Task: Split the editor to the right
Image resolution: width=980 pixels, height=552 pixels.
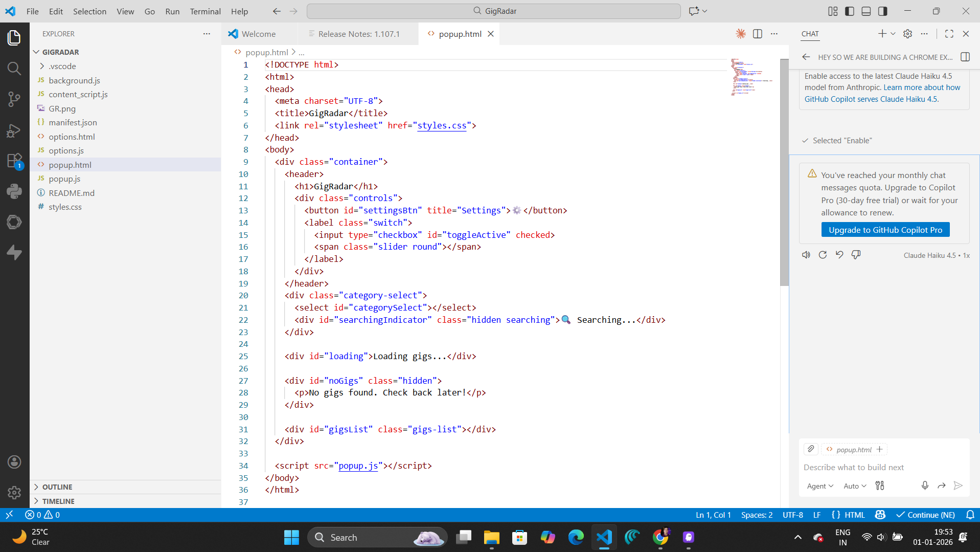Action: (x=758, y=34)
